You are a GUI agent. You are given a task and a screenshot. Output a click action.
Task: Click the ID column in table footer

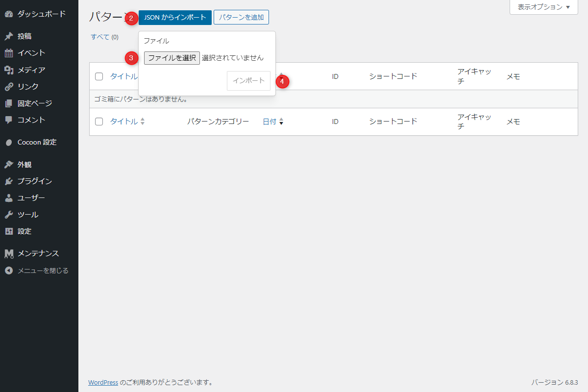point(335,122)
